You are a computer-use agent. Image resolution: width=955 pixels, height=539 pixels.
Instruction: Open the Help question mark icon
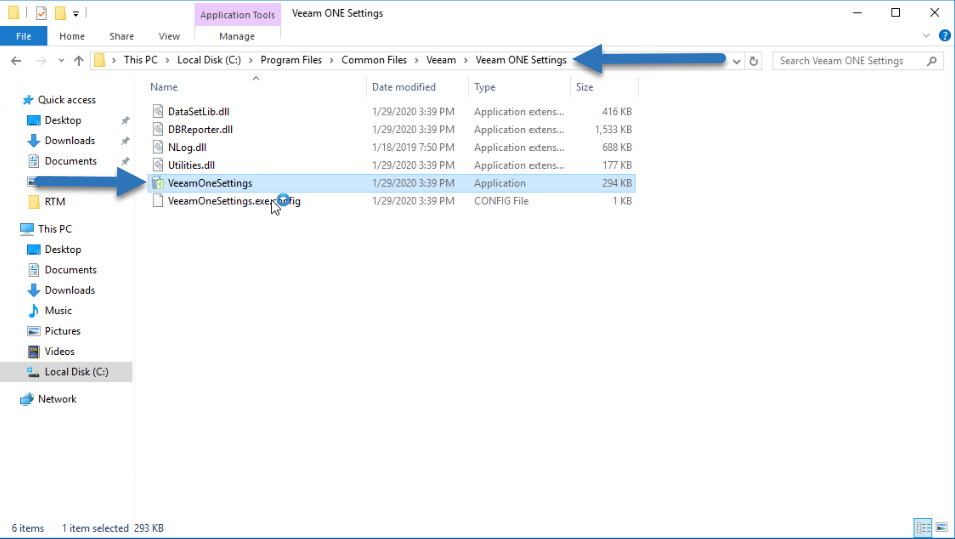[945, 36]
